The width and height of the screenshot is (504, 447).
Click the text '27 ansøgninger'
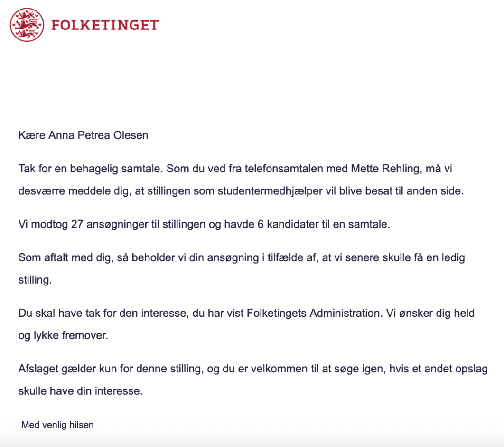coord(97,225)
